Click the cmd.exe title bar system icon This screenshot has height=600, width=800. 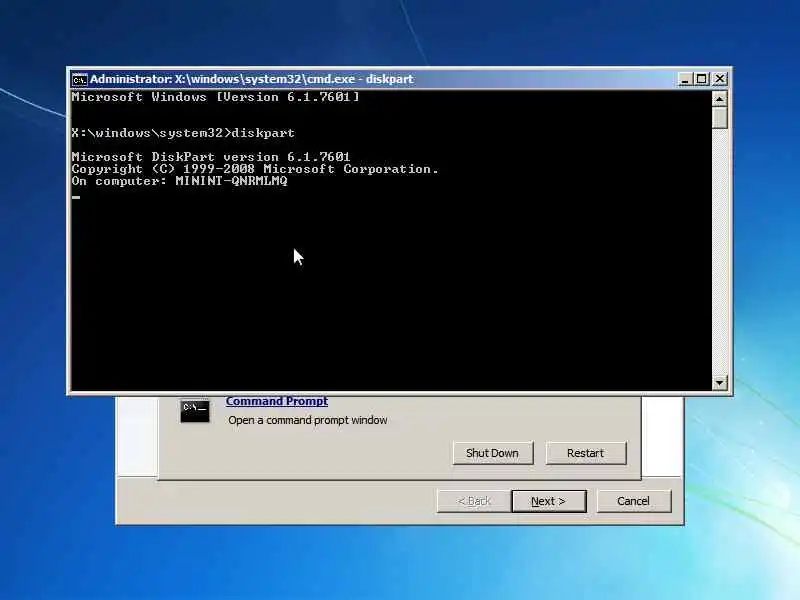[x=79, y=80]
